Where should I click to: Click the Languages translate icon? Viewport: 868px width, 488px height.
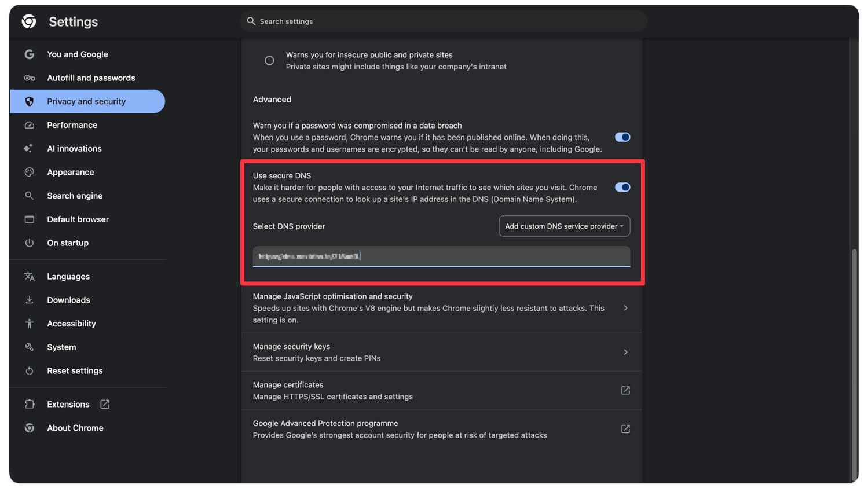coord(29,277)
